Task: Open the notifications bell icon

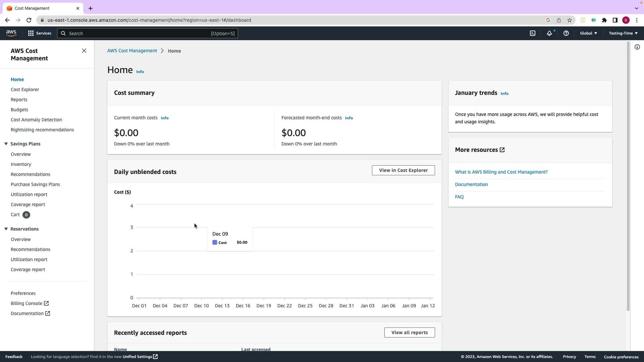Action: click(x=549, y=33)
